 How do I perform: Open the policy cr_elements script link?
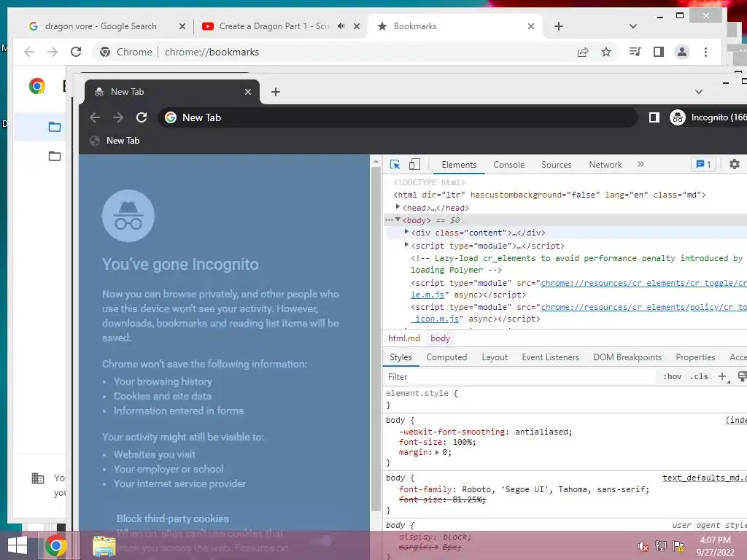pos(643,307)
